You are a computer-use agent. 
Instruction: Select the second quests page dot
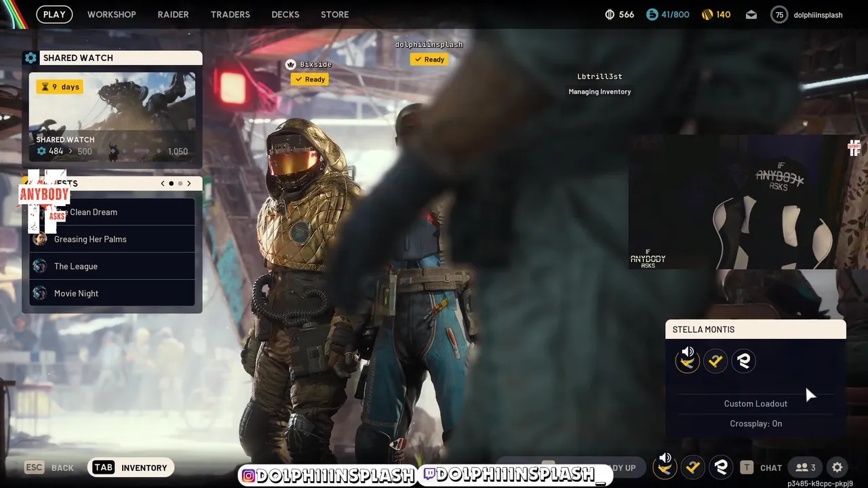[x=180, y=183]
